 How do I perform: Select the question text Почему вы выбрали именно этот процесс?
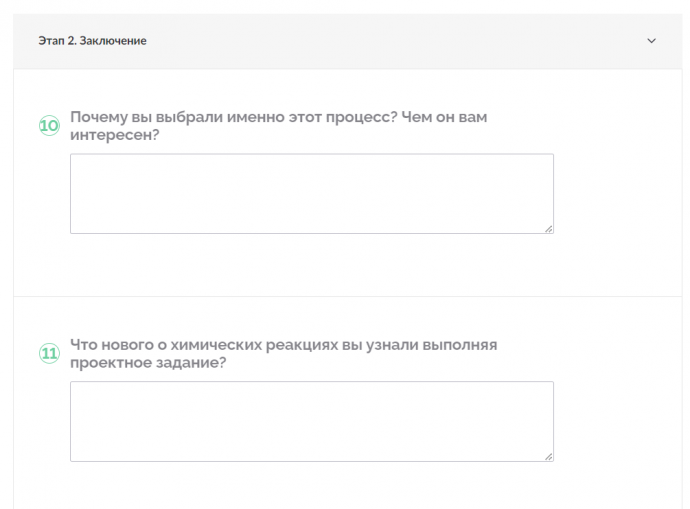[x=234, y=117]
